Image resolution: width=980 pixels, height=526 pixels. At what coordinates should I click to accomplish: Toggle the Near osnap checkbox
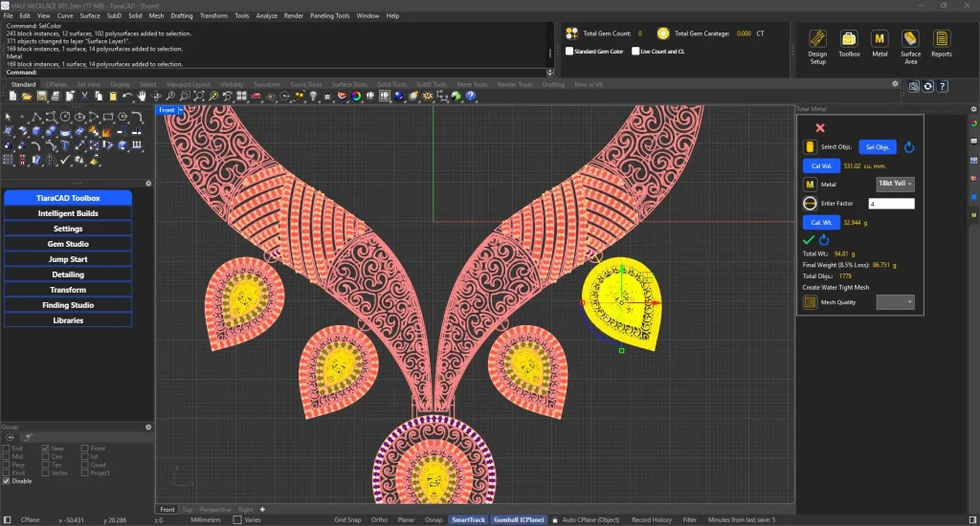[45, 448]
